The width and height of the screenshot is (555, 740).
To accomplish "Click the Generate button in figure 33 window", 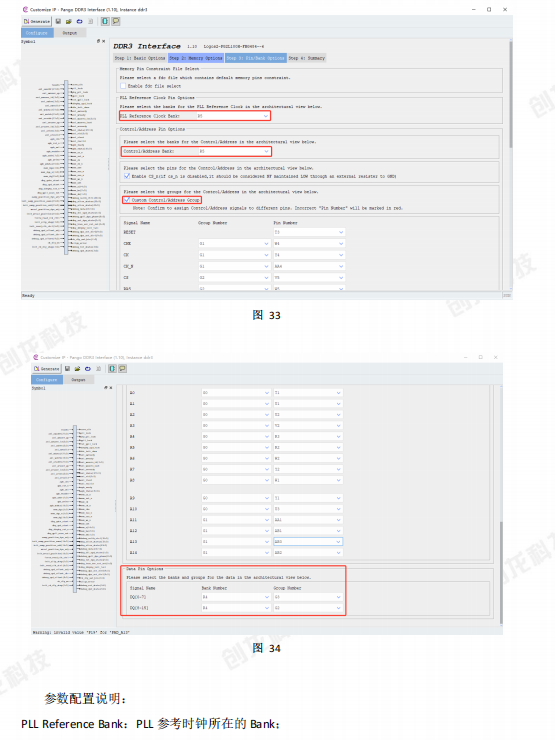I will (x=37, y=21).
